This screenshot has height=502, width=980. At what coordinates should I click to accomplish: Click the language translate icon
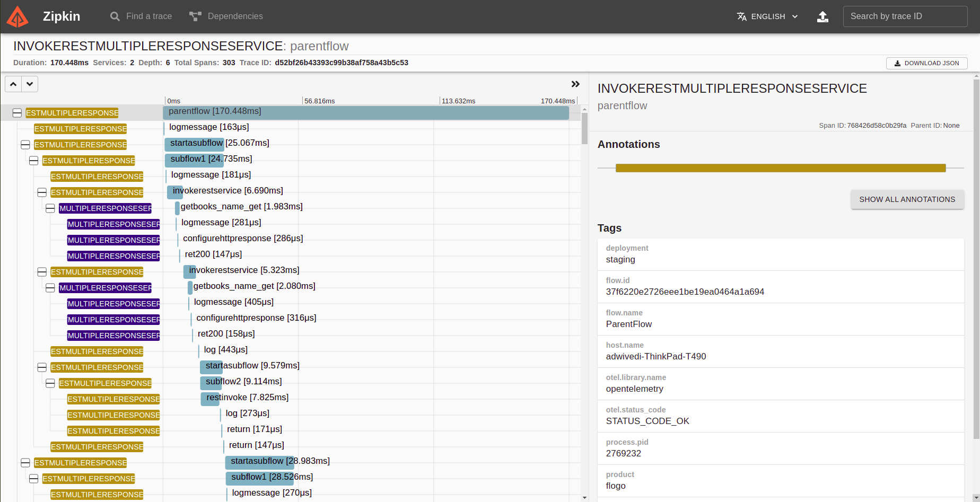pos(741,16)
